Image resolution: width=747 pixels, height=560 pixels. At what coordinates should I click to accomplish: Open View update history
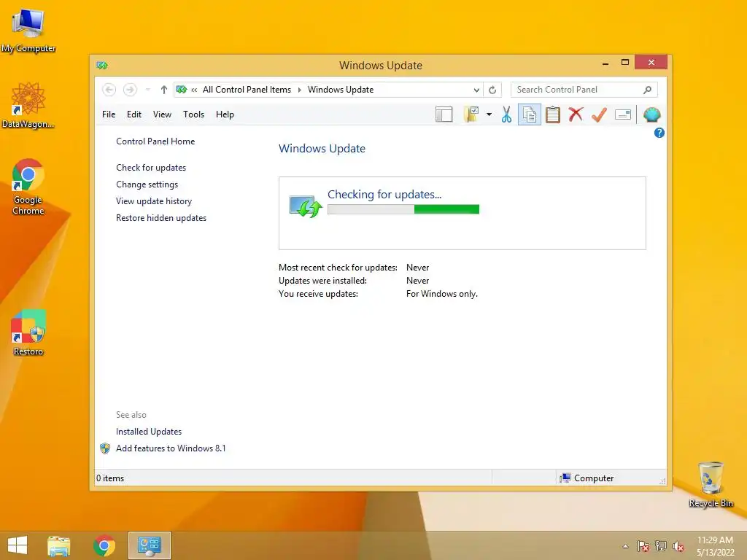(154, 201)
